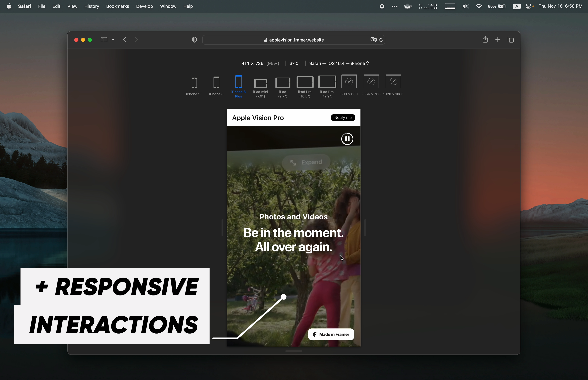The width and height of the screenshot is (588, 380).
Task: Open the sidebar tab group dropdown arrow
Action: tap(113, 40)
